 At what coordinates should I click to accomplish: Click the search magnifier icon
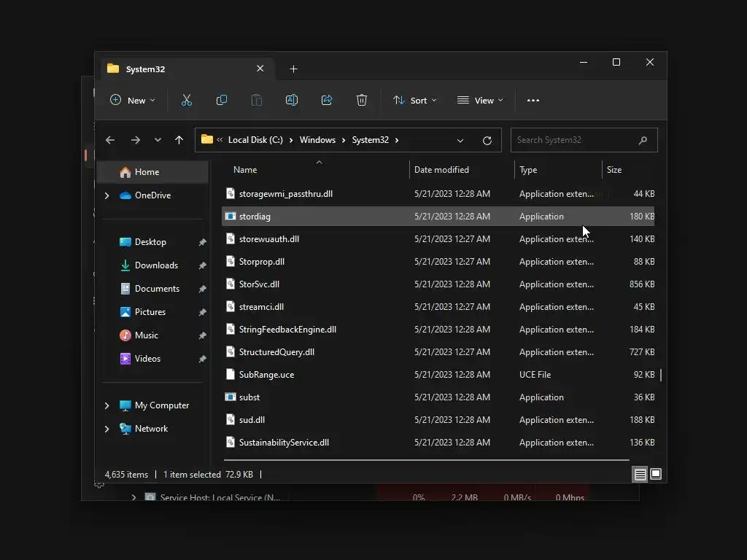click(643, 140)
